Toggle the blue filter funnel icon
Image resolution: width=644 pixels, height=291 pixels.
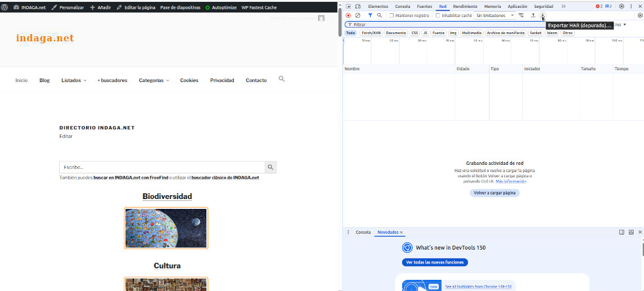(370, 15)
